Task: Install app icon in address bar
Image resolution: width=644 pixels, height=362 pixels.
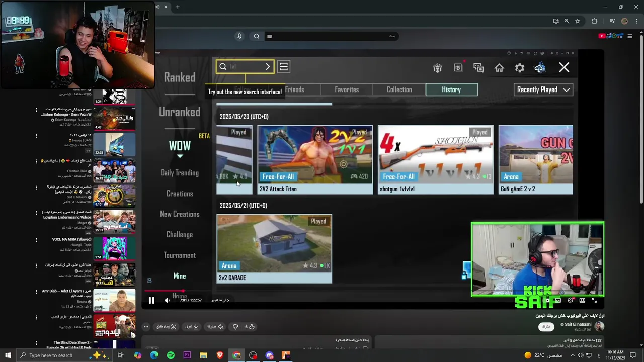Action: coord(555,21)
